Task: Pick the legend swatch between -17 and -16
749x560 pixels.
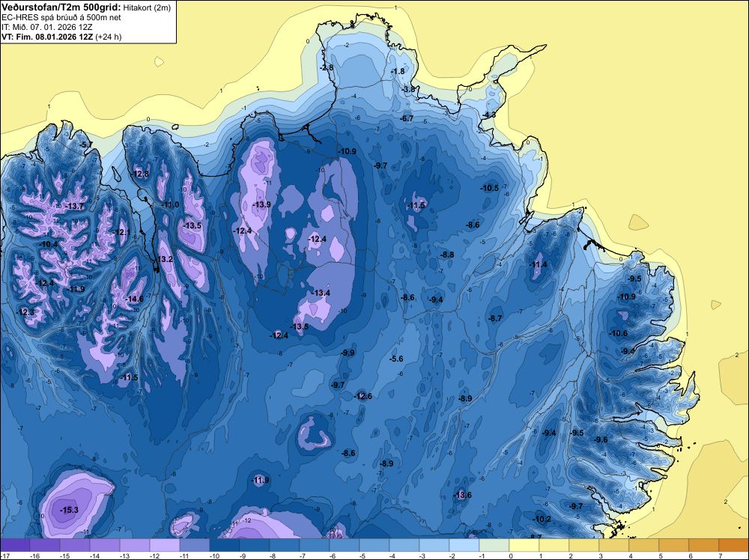Action: tap(15, 545)
